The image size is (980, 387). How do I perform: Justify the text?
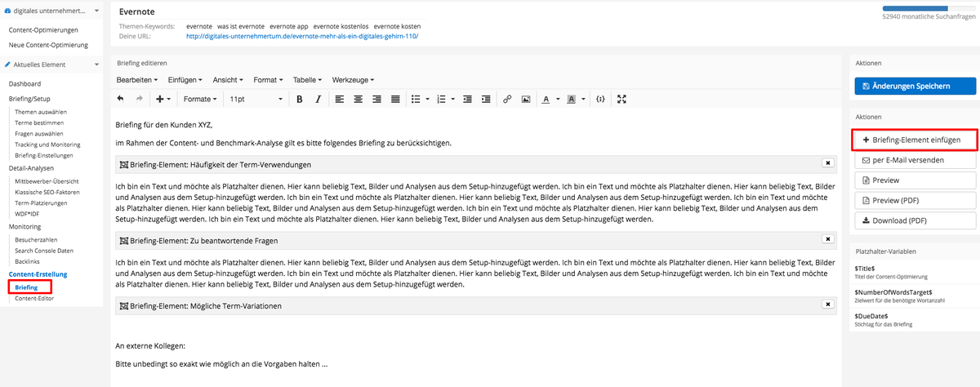coord(395,99)
